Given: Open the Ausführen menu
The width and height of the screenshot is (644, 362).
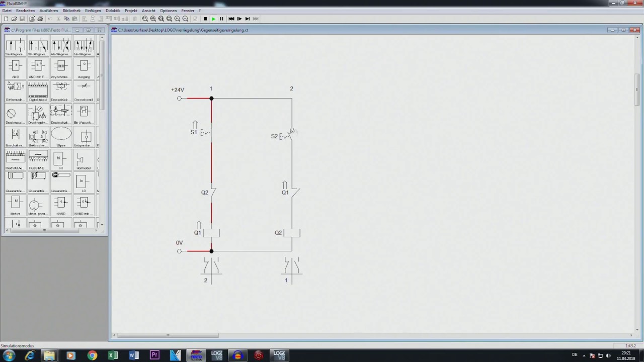Looking at the screenshot, I should 49,11.
